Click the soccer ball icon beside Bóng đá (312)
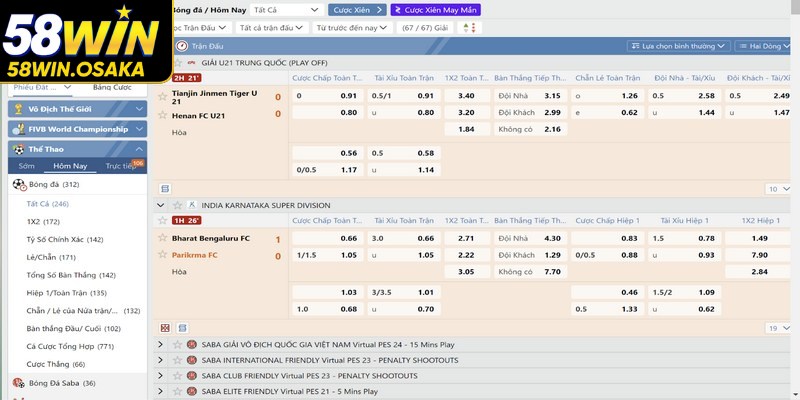 pyautogui.click(x=18, y=184)
